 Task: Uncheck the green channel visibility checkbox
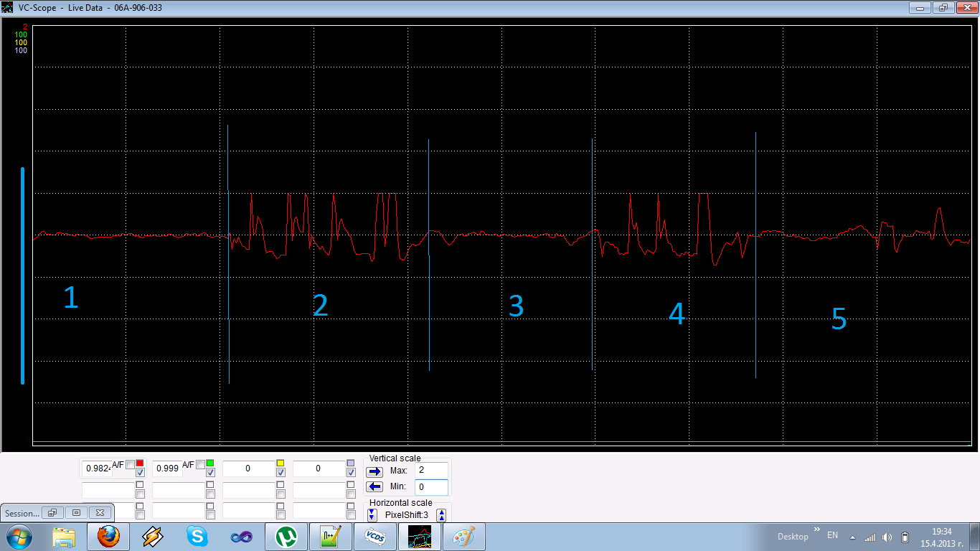tap(210, 473)
